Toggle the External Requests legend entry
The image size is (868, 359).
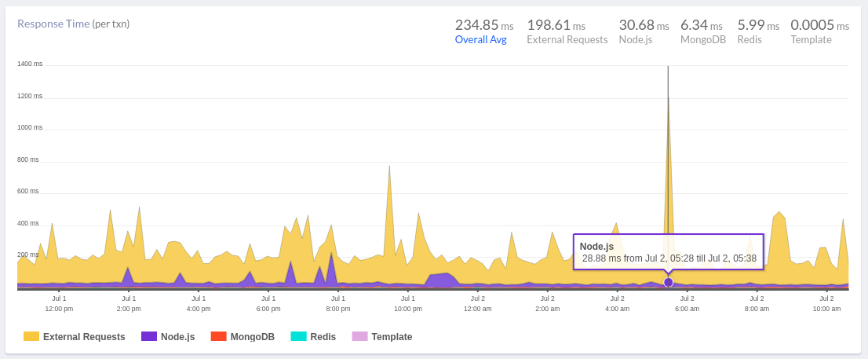coord(75,336)
